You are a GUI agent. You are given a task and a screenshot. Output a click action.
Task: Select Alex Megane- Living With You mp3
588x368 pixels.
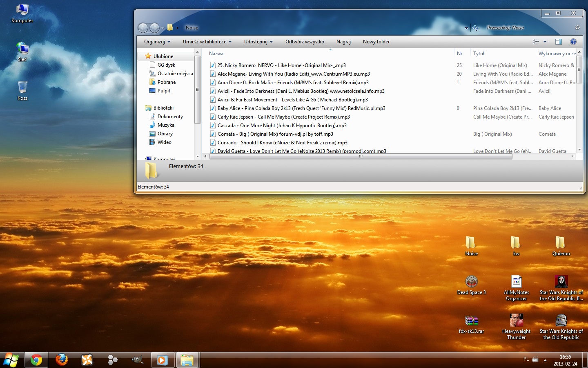pyautogui.click(x=294, y=74)
